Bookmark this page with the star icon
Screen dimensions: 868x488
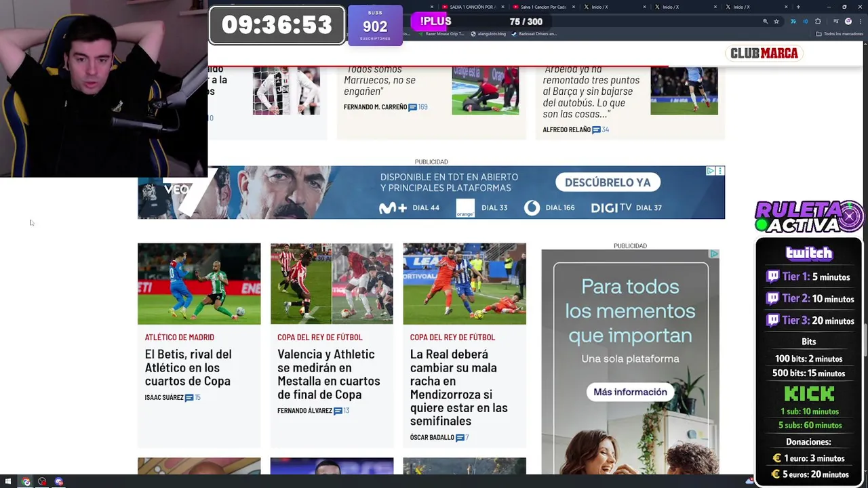click(776, 21)
